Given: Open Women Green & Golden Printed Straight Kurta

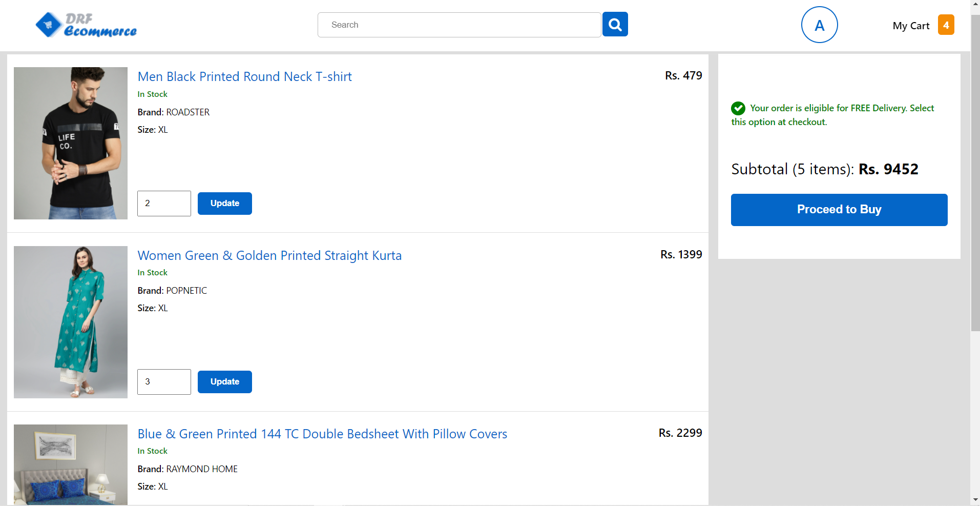Looking at the screenshot, I should (269, 255).
